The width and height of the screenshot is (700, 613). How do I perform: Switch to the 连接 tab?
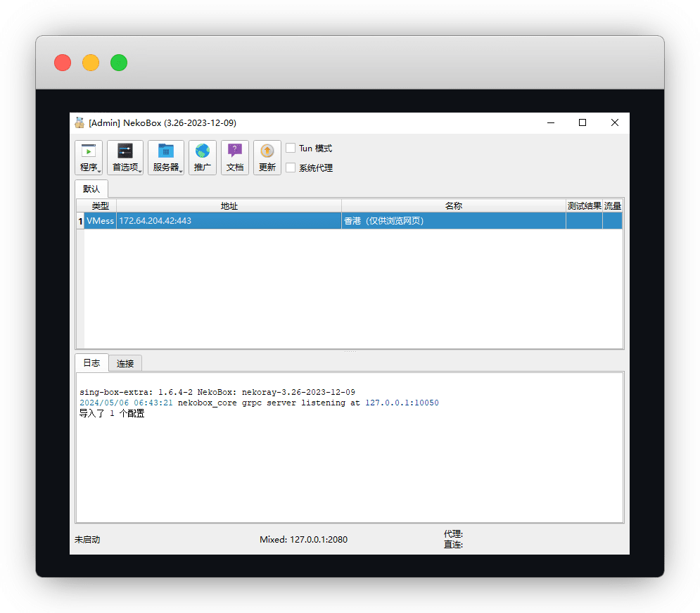click(x=126, y=363)
